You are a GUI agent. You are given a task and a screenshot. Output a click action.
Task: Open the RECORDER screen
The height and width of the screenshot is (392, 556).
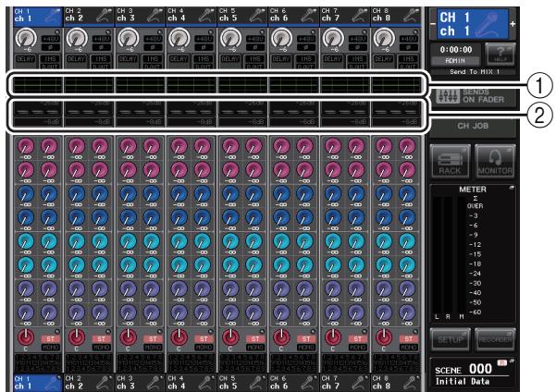[x=495, y=339]
